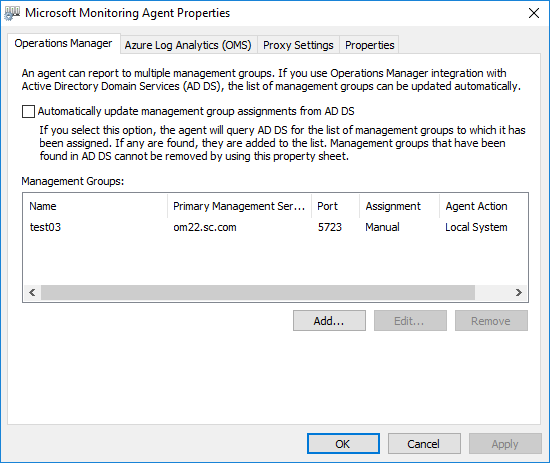
Task: Select the test03 management group row
Action: coord(275,227)
